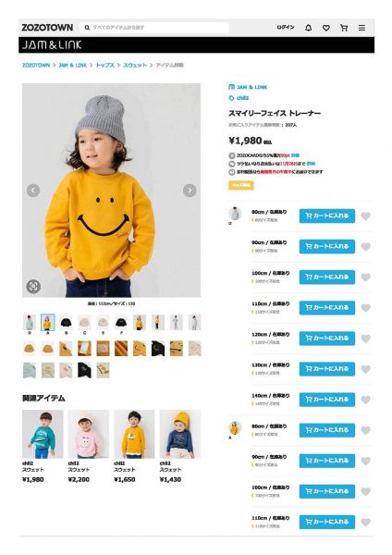Add first 90cm size to cart
392x555 pixels.
tap(327, 246)
